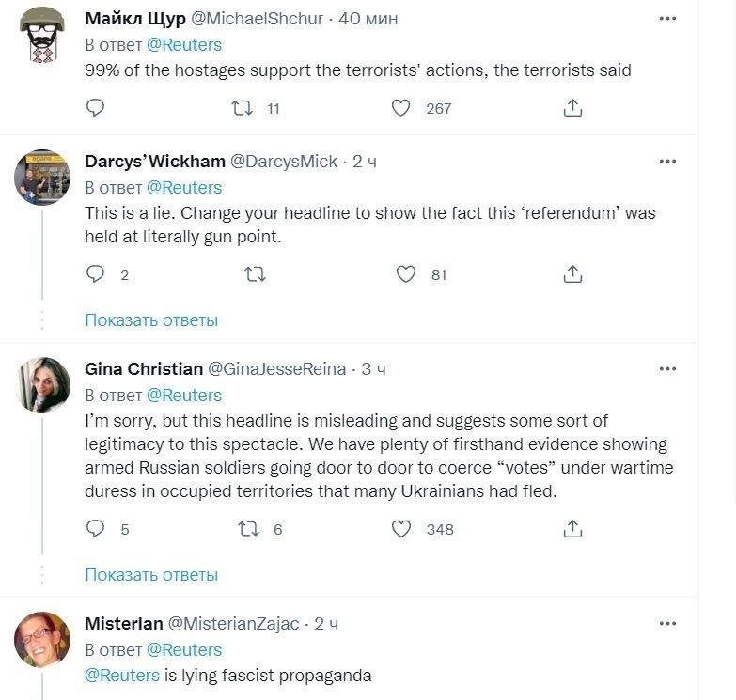Screen dimensions: 736x700
Task: Open MisterIan's profile picture
Action: tap(42, 640)
